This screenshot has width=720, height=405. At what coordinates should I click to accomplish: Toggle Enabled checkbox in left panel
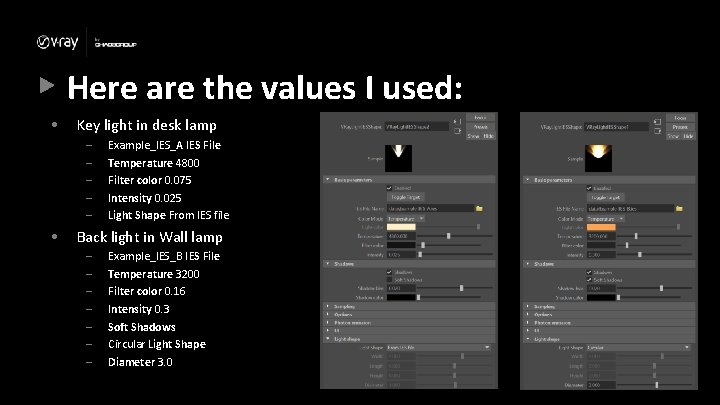coord(389,188)
